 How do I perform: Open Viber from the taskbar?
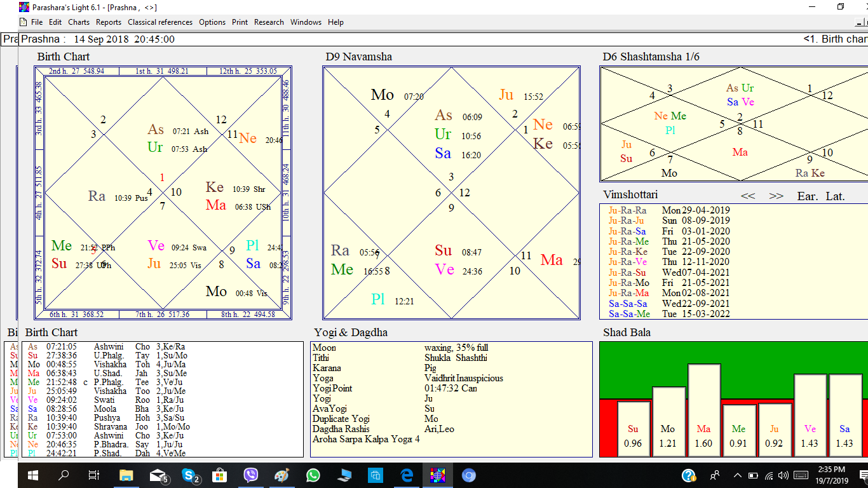(250, 475)
